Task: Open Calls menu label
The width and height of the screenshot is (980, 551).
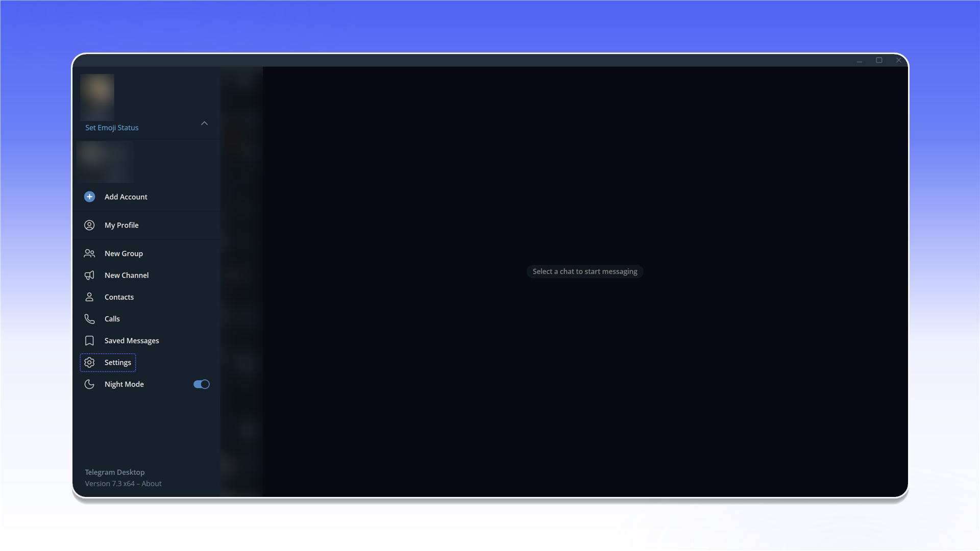Action: tap(112, 319)
